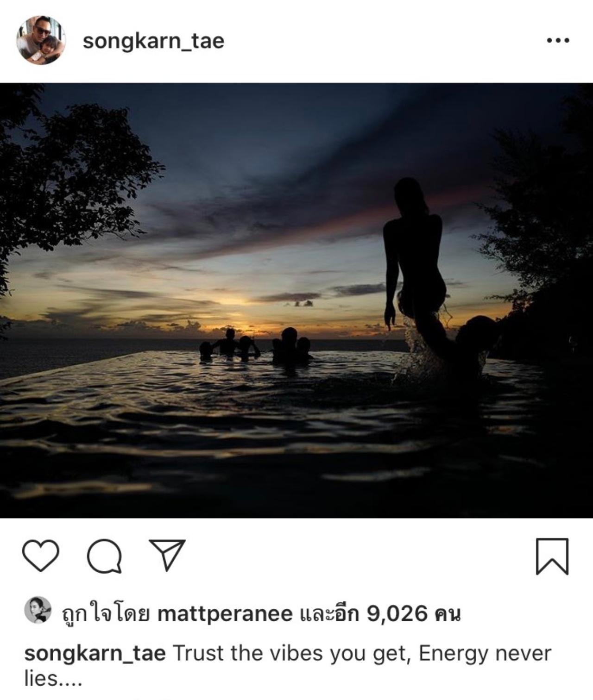593x700 pixels.
Task: Tap the "ถูกใจโดย" liked-by label
Action: [105, 614]
